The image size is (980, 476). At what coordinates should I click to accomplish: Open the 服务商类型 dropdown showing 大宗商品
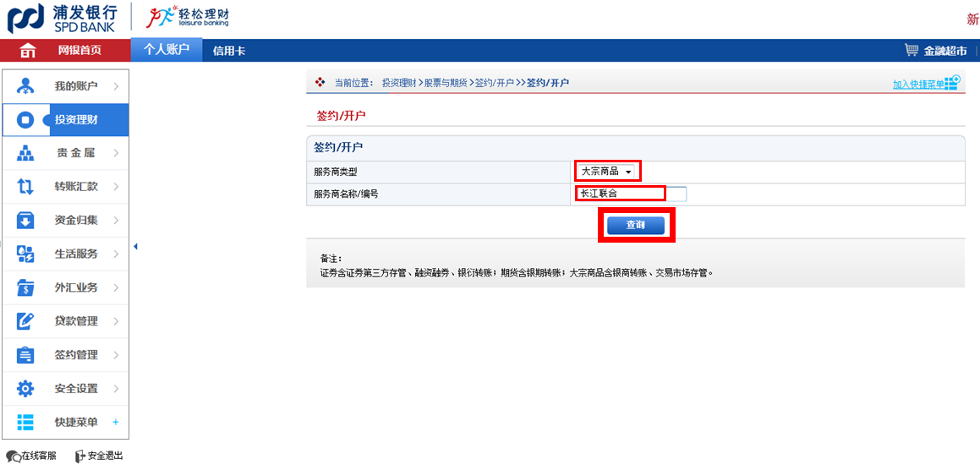pos(606,172)
